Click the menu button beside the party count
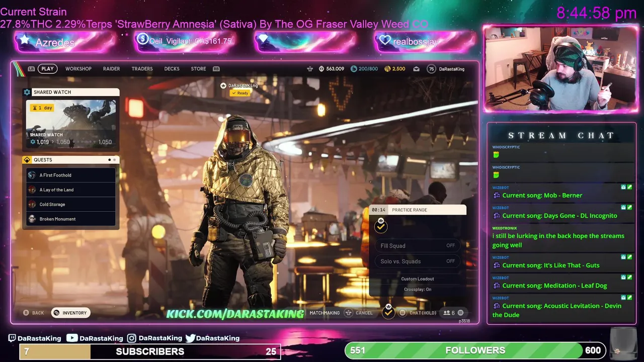 [x=460, y=313]
